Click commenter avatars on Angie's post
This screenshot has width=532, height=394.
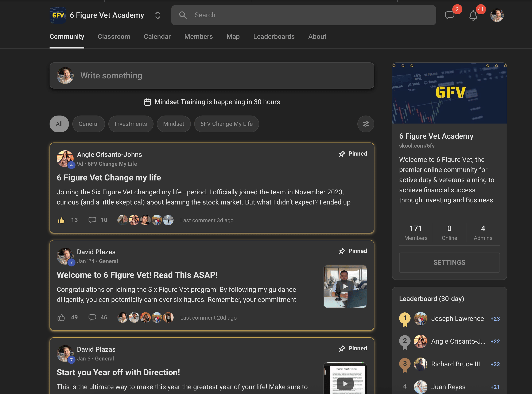(x=145, y=220)
